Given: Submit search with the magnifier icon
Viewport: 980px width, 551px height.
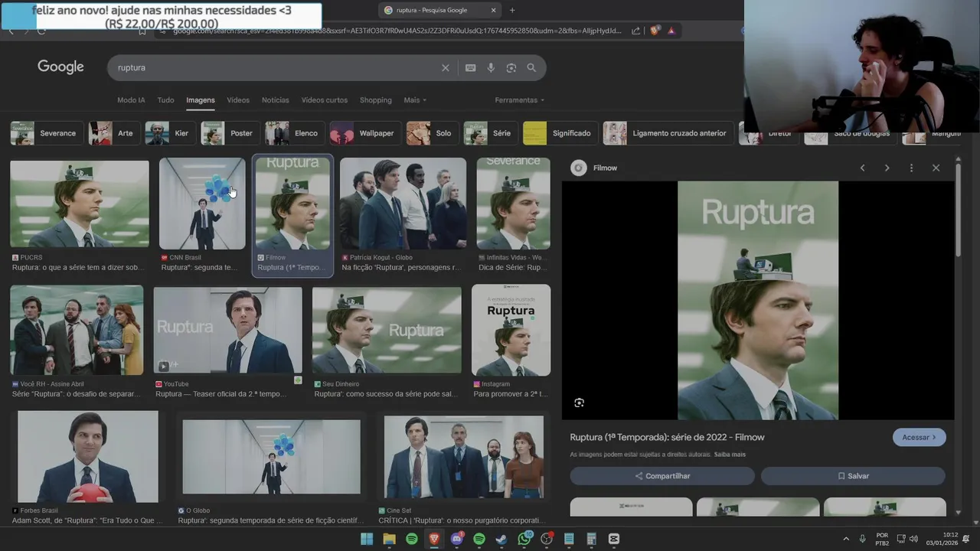Looking at the screenshot, I should 531,67.
